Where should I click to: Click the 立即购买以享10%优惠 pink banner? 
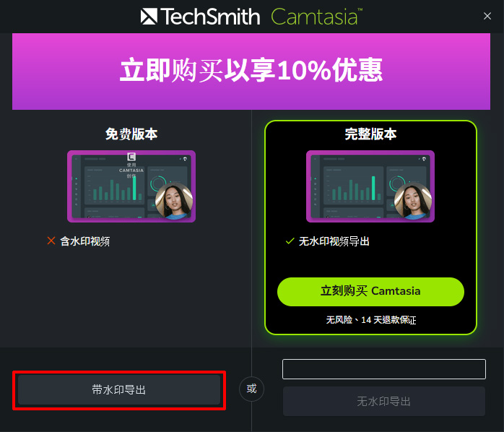pyautogui.click(x=251, y=72)
